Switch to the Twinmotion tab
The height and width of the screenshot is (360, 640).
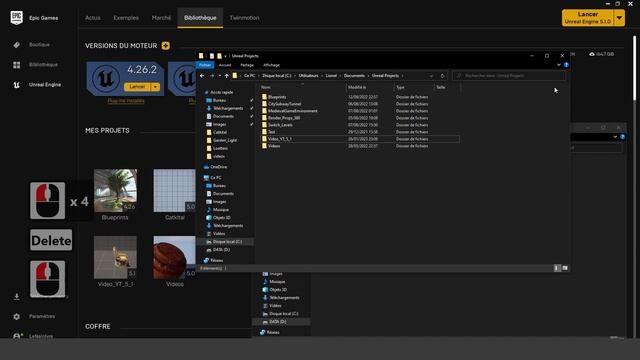click(244, 18)
